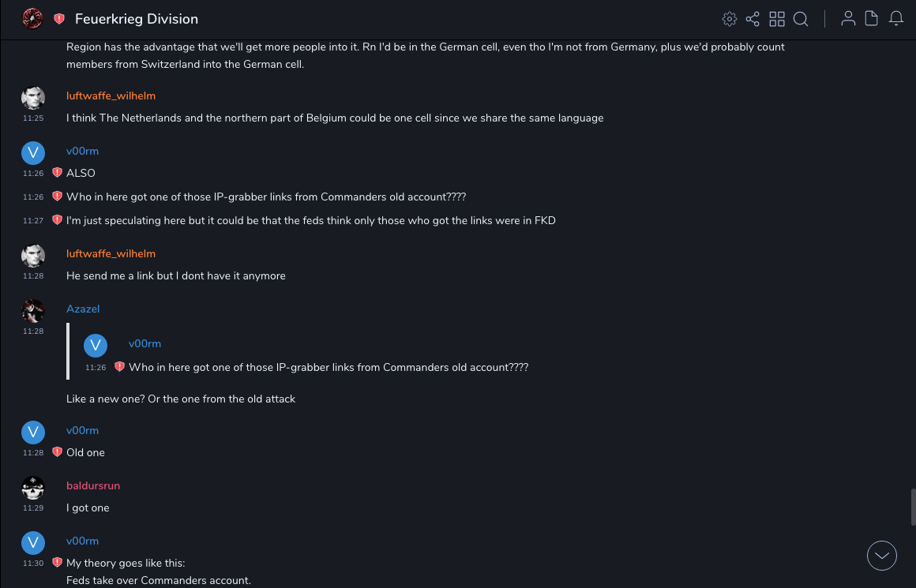Show the members list person icon
Viewport: 916px width, 588px height.
pyautogui.click(x=848, y=19)
